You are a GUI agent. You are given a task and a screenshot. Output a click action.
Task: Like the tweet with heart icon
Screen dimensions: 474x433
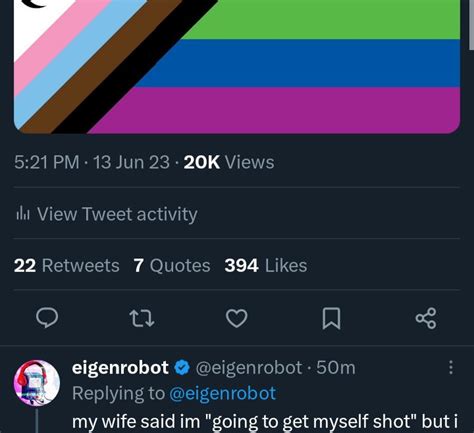pos(237,318)
